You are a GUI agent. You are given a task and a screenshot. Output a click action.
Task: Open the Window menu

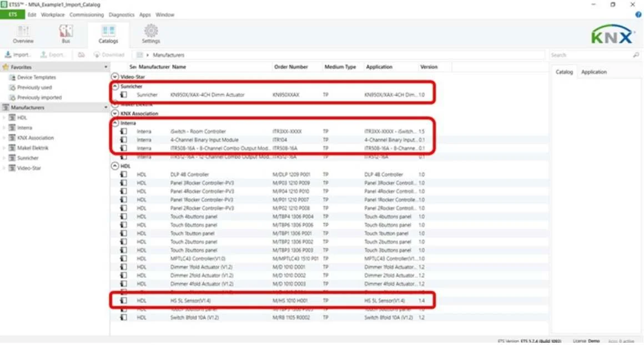click(x=165, y=14)
